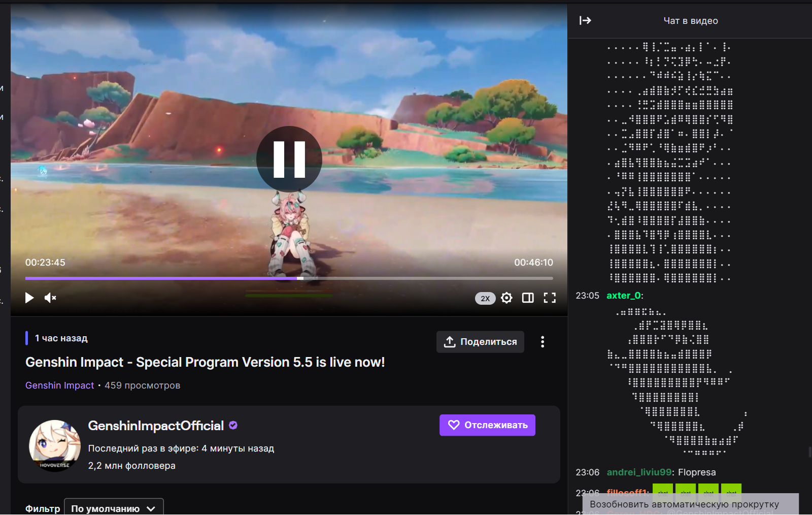Click chat username andrei_liviu99
The image size is (812, 515).
pos(639,472)
